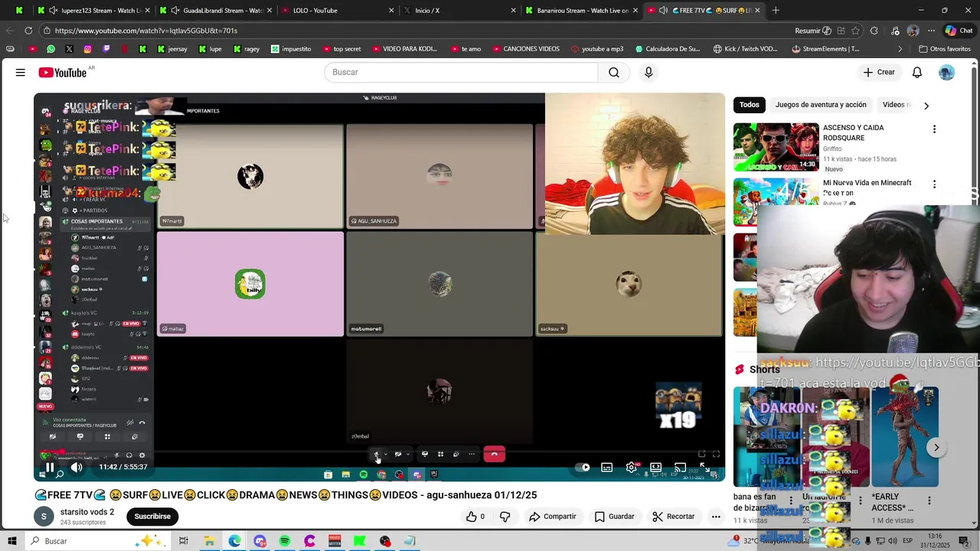980x551 pixels.
Task: Enter full screen mode
Action: (705, 467)
